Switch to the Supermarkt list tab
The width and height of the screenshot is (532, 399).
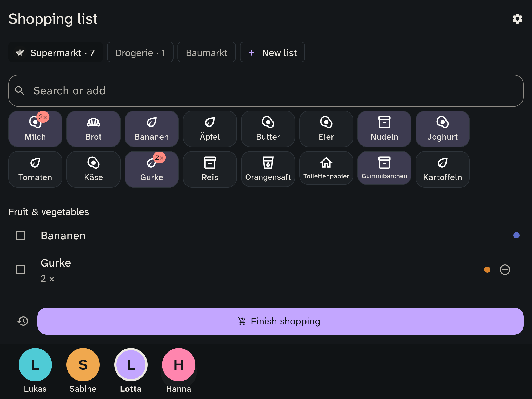(x=56, y=52)
